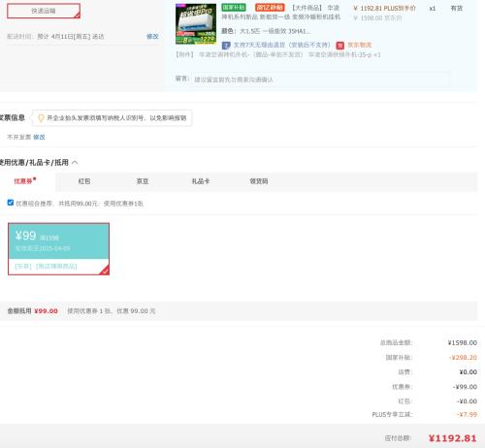
Task: Uncheck the 优惠组合推荐 checkbox
Action: coord(11,203)
